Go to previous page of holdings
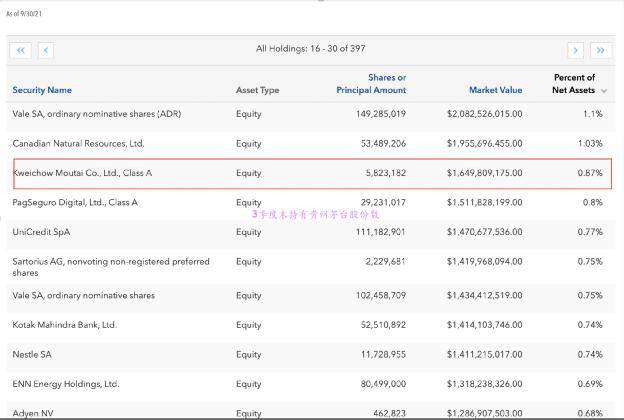This screenshot has width=624, height=420. pyautogui.click(x=46, y=50)
